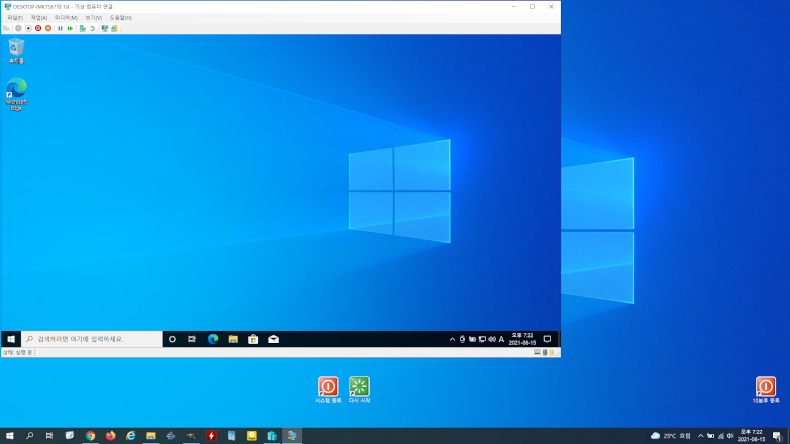Click the green Reset/Resume play icon

[71, 29]
